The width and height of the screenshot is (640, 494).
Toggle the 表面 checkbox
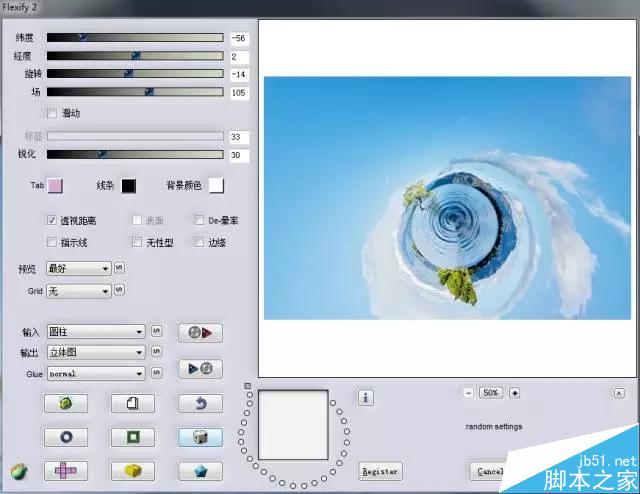[x=137, y=220]
